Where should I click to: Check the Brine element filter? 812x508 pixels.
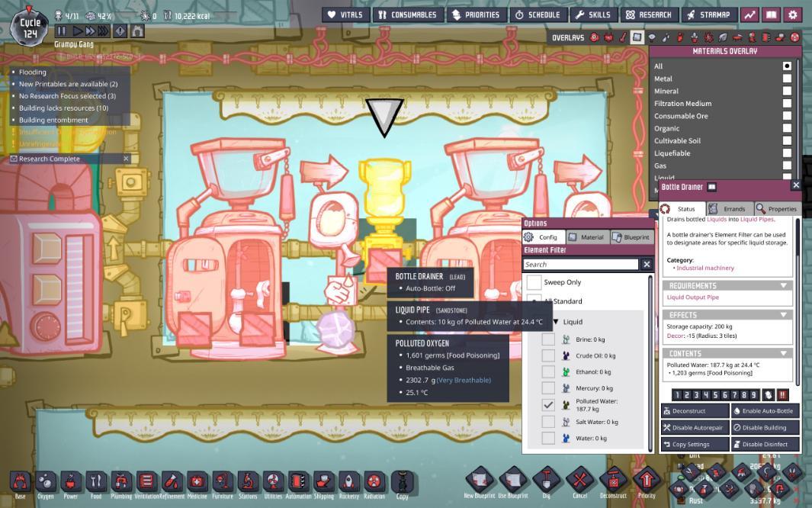pyautogui.click(x=548, y=339)
